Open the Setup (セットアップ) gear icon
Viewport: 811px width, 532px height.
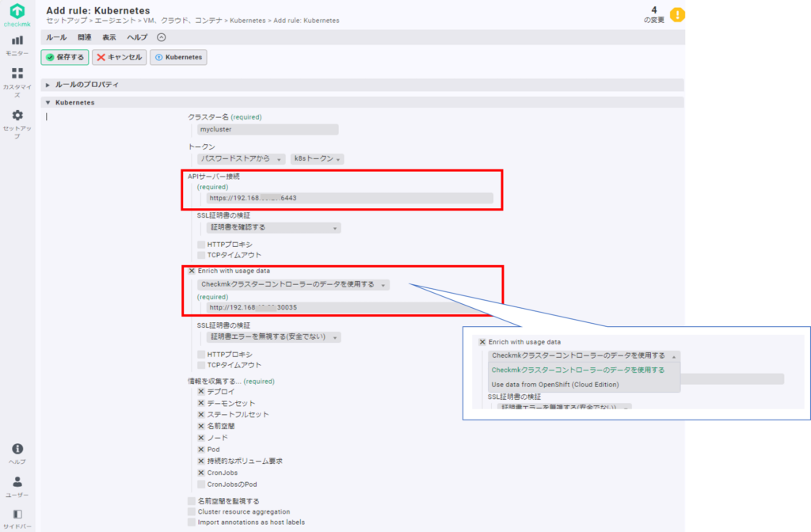click(17, 115)
